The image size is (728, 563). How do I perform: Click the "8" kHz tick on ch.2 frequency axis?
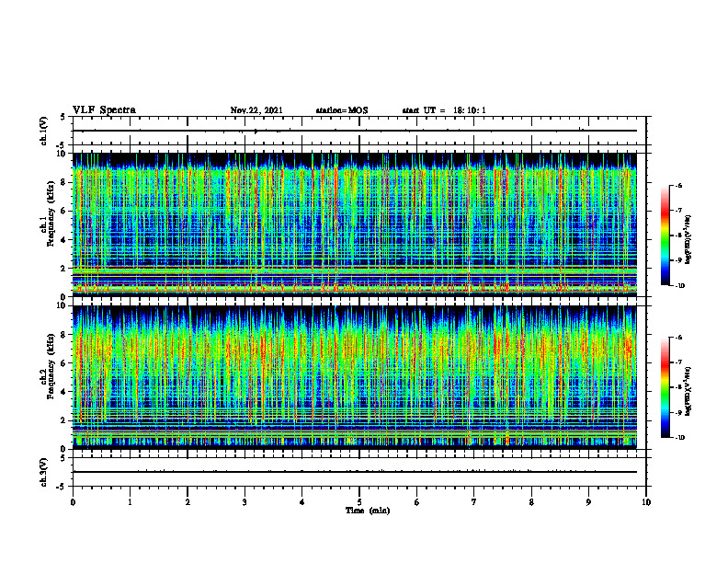[x=63, y=335]
